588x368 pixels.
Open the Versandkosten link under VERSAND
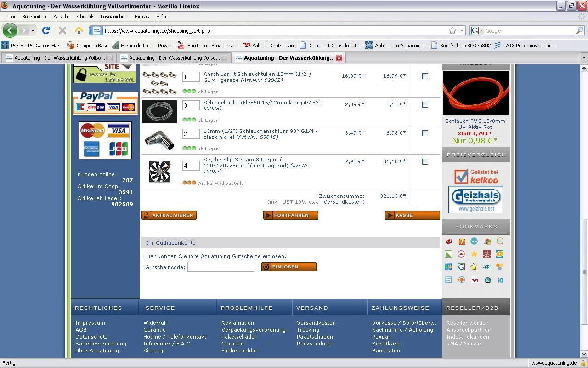[316, 323]
